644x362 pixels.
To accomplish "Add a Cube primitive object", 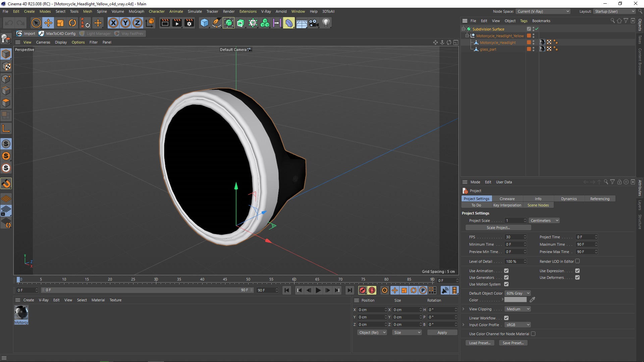I will (204, 23).
